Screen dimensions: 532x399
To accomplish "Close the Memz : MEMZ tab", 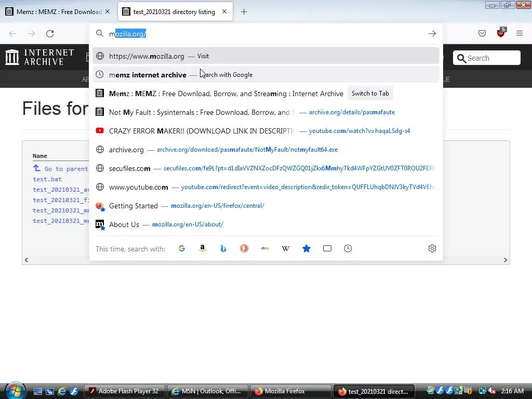I will click(108, 11).
